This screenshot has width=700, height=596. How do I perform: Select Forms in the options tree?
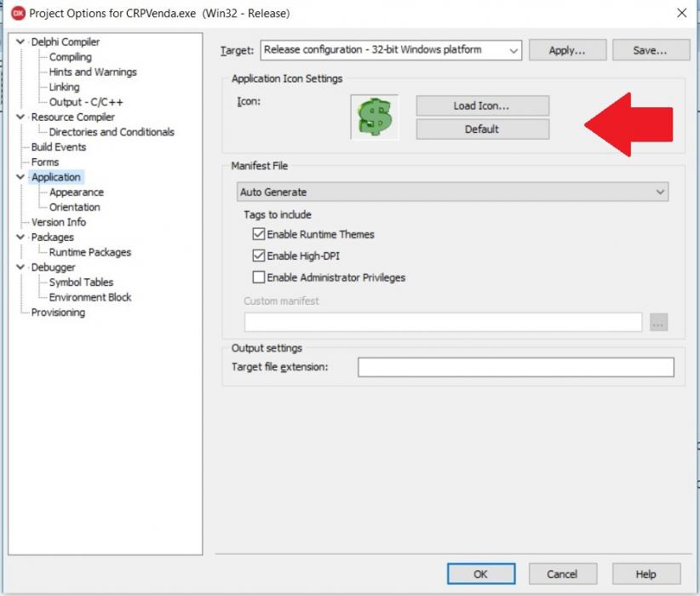click(45, 162)
